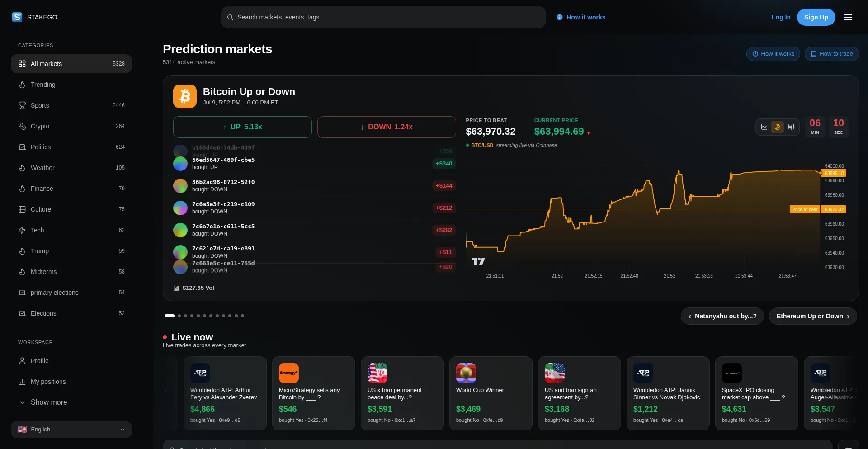Open primary elections category
The width and height of the screenshot is (868, 449).
pyautogui.click(x=71, y=293)
